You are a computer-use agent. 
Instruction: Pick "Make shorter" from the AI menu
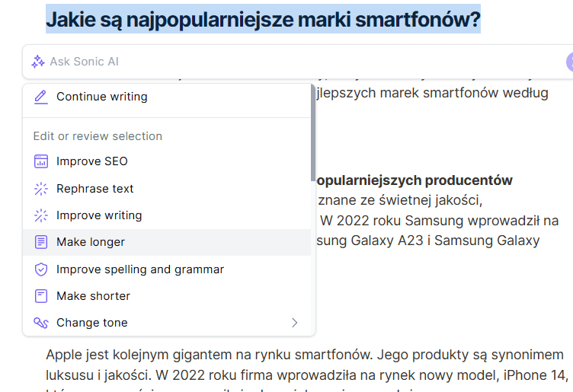(x=93, y=296)
